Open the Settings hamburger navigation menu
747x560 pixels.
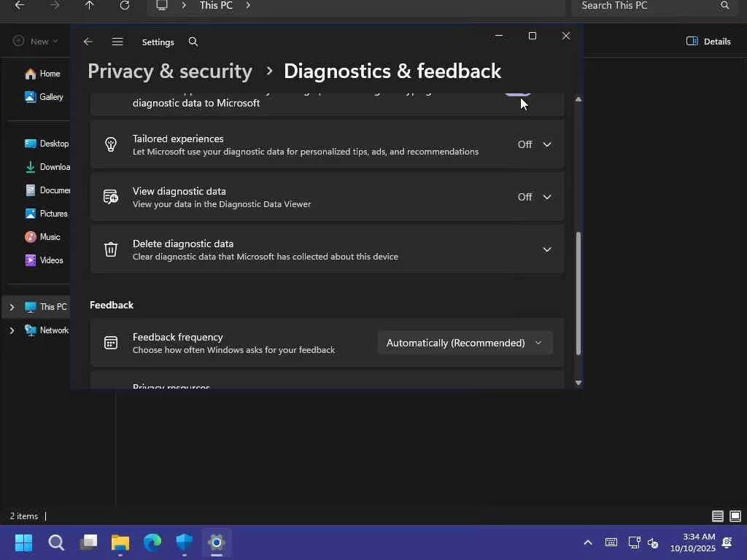pyautogui.click(x=117, y=42)
